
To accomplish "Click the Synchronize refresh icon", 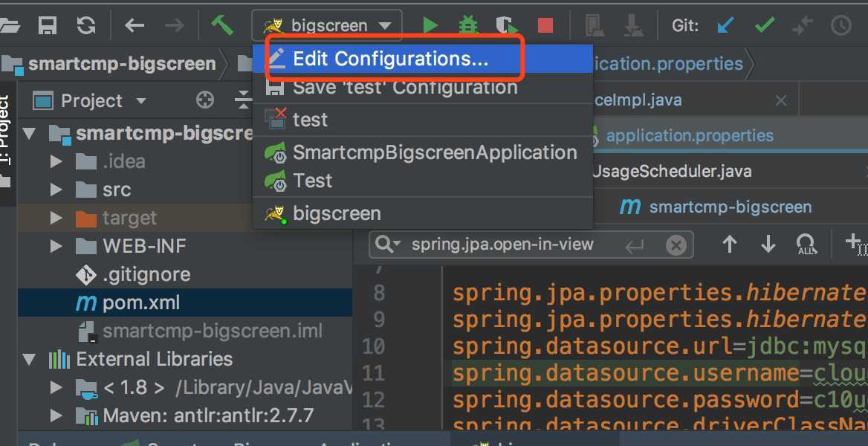I will [85, 25].
